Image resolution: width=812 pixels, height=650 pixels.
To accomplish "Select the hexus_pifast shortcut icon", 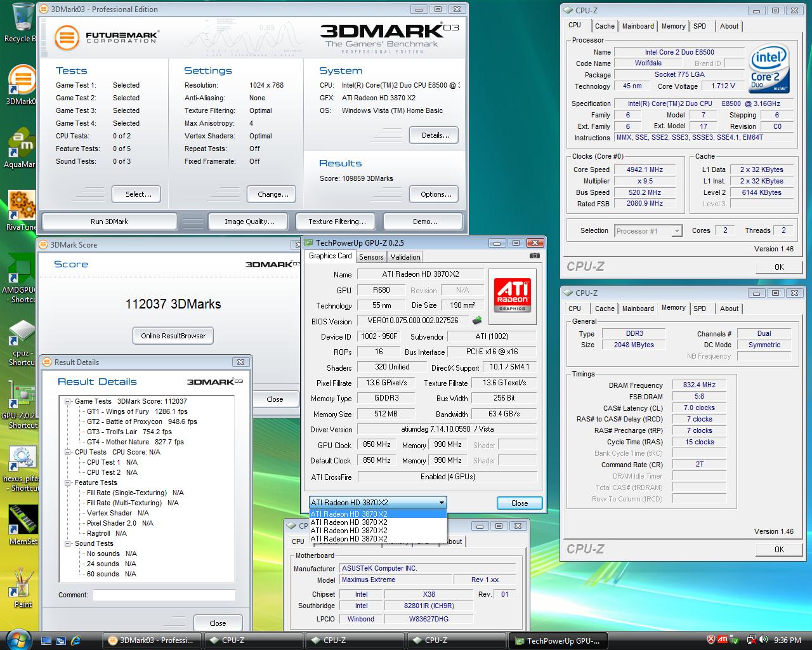I will pos(22,468).
